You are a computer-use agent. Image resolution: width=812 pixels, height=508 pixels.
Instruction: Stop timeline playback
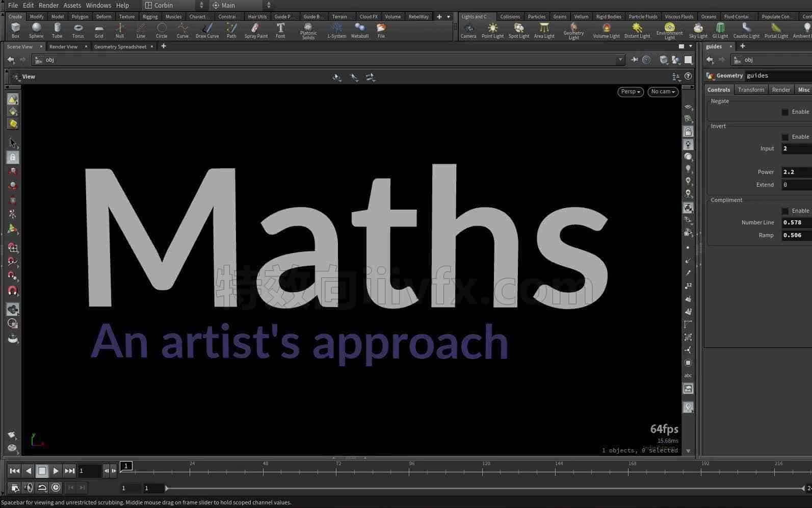tap(42, 471)
